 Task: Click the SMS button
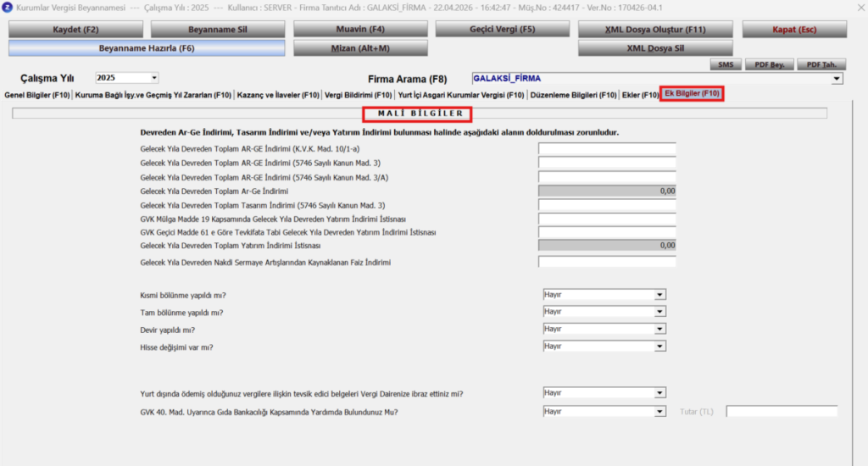726,64
